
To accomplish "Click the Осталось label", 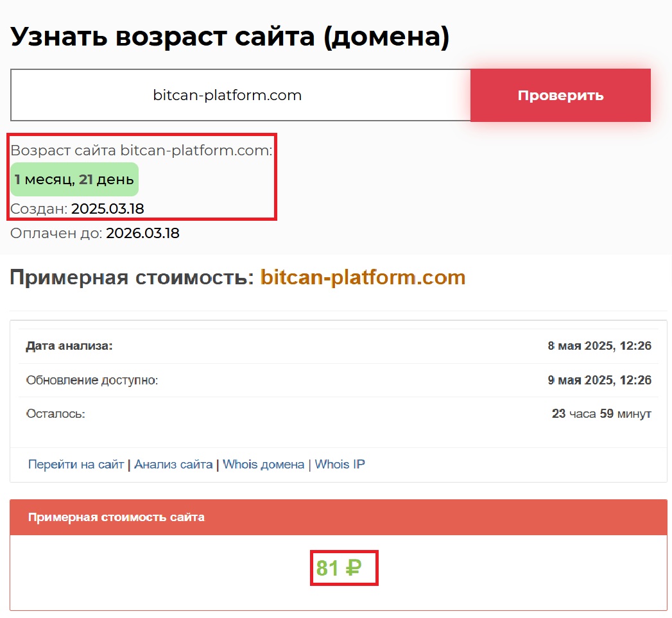I will coord(55,414).
